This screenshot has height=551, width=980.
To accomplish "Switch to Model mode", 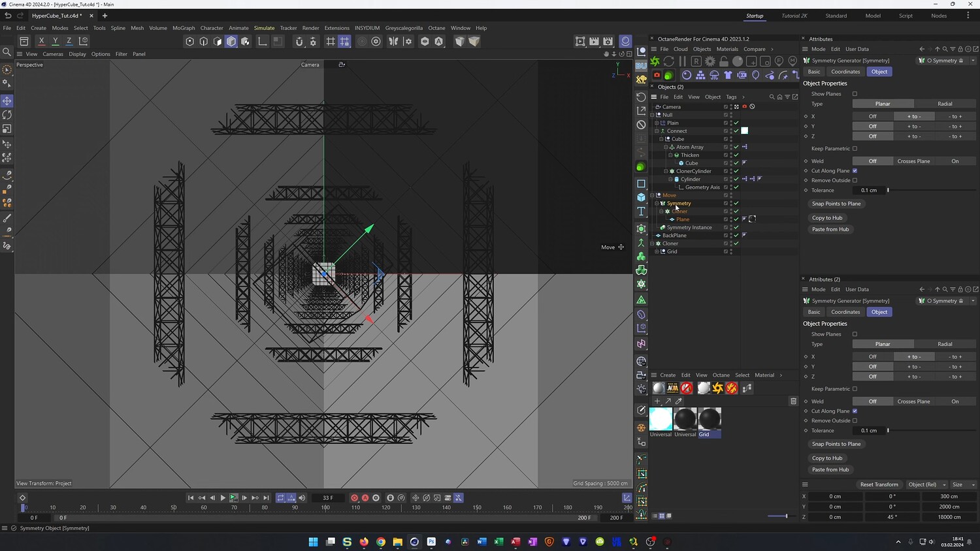I will point(231,41).
